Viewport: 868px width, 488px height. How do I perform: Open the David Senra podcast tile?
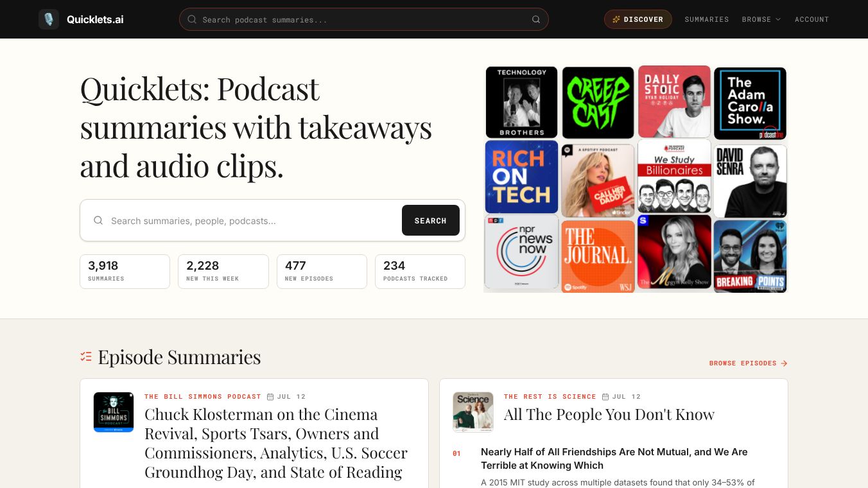[x=750, y=181]
